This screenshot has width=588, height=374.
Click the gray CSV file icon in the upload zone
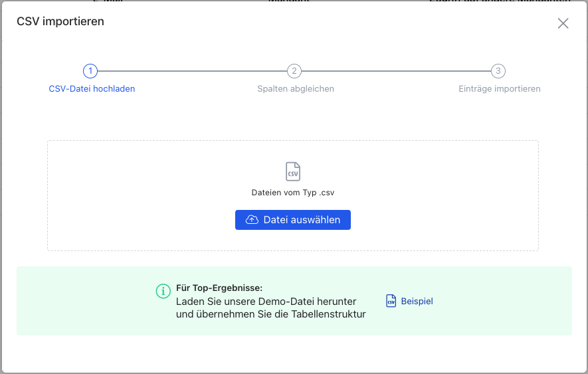(293, 171)
